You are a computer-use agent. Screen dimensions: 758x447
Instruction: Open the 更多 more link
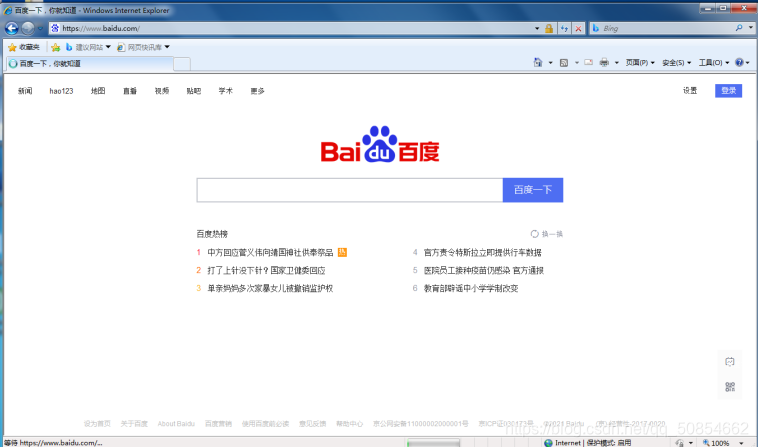(257, 91)
